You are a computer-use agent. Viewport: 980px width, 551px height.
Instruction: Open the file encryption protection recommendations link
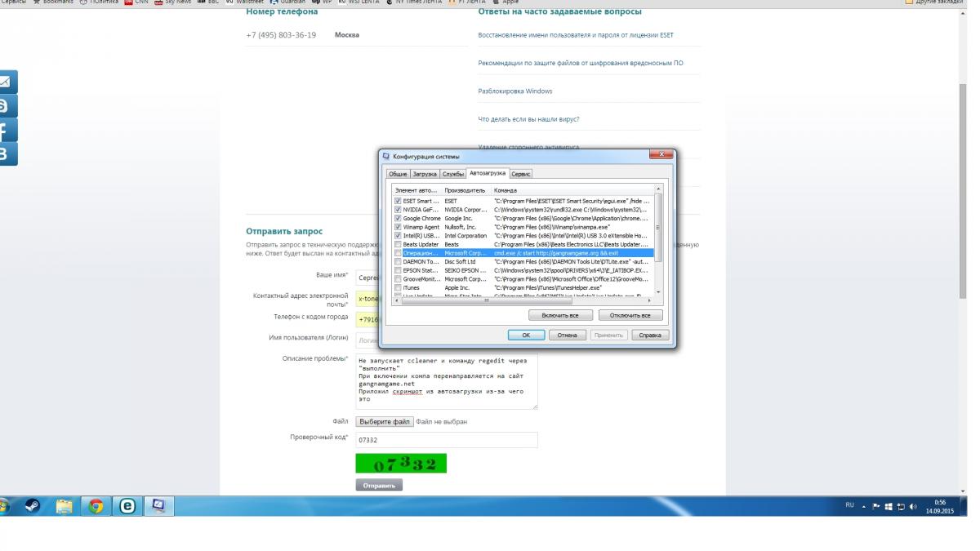coord(581,63)
